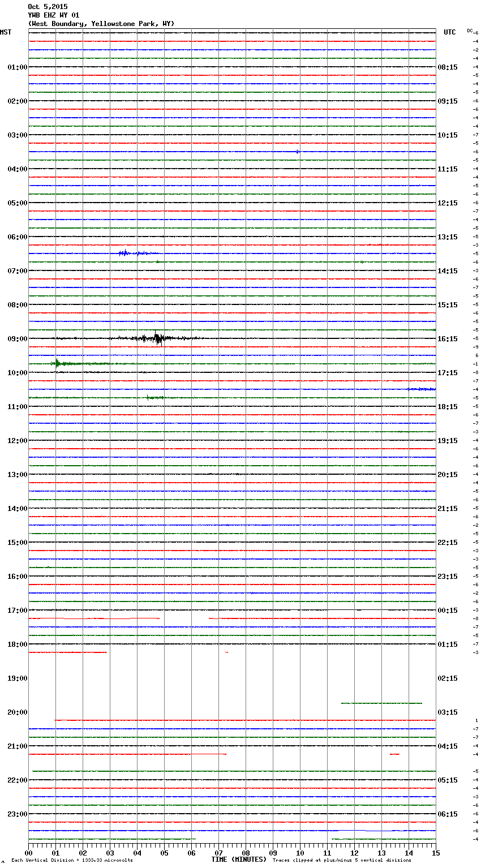The width and height of the screenshot is (481, 868).
Task: Select the 00:15 UTC time label
Action: click(x=448, y=611)
